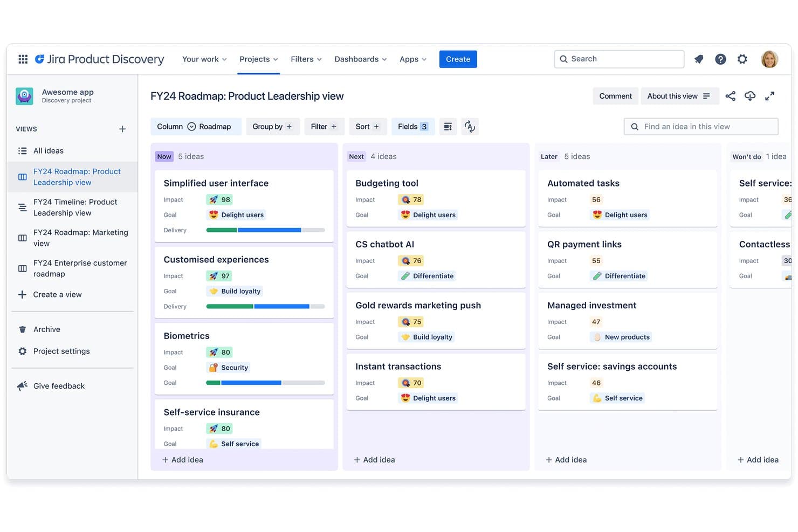Open the About this view button
The image size is (798, 532).
click(679, 96)
